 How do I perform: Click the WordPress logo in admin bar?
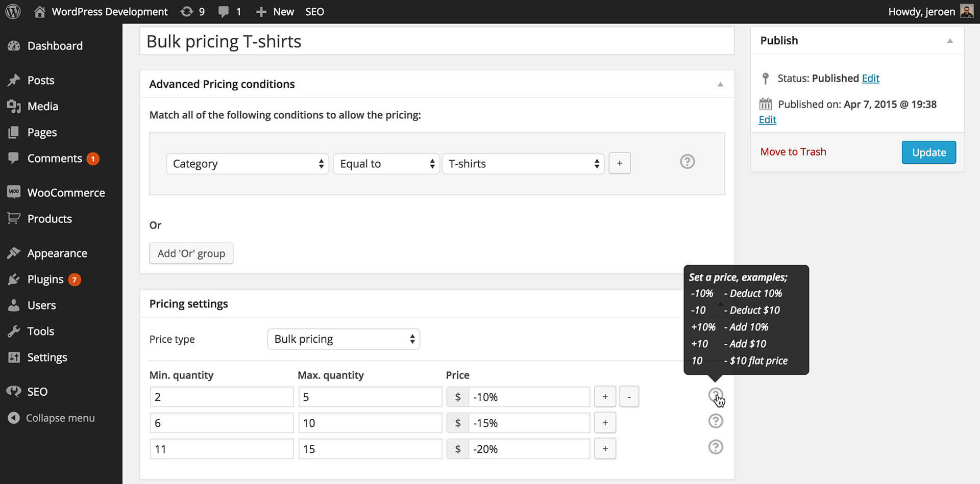click(x=12, y=11)
